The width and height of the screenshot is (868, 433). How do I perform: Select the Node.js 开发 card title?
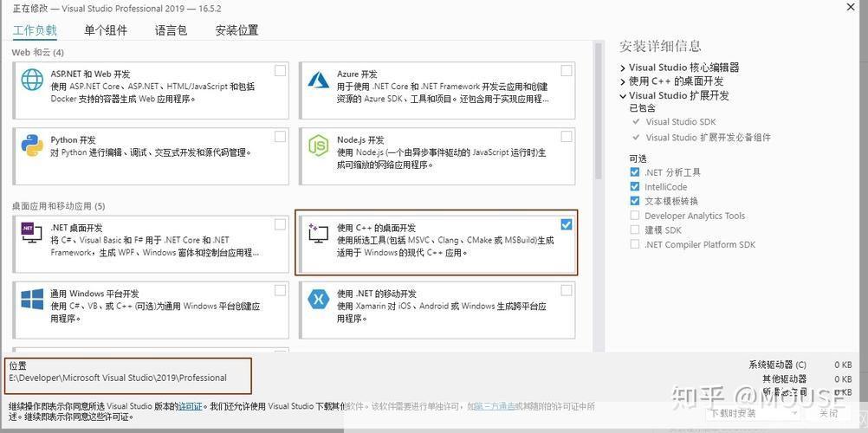pyautogui.click(x=360, y=139)
